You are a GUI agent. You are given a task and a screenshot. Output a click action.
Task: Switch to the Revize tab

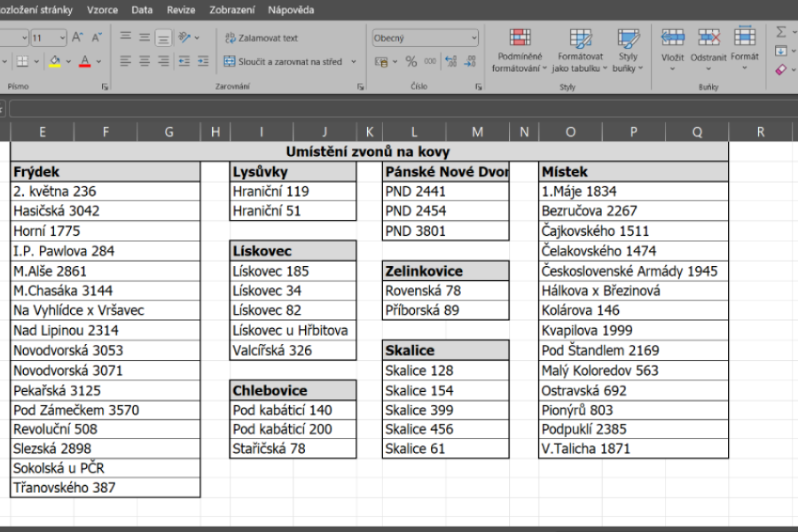coord(182,11)
